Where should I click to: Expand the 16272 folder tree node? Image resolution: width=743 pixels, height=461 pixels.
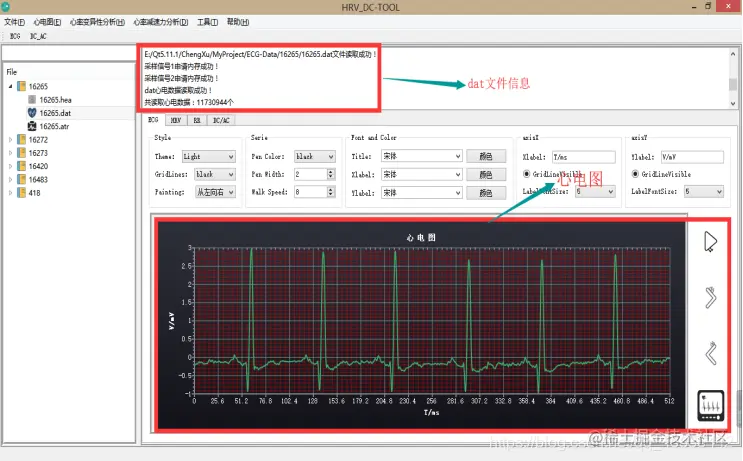point(10,140)
